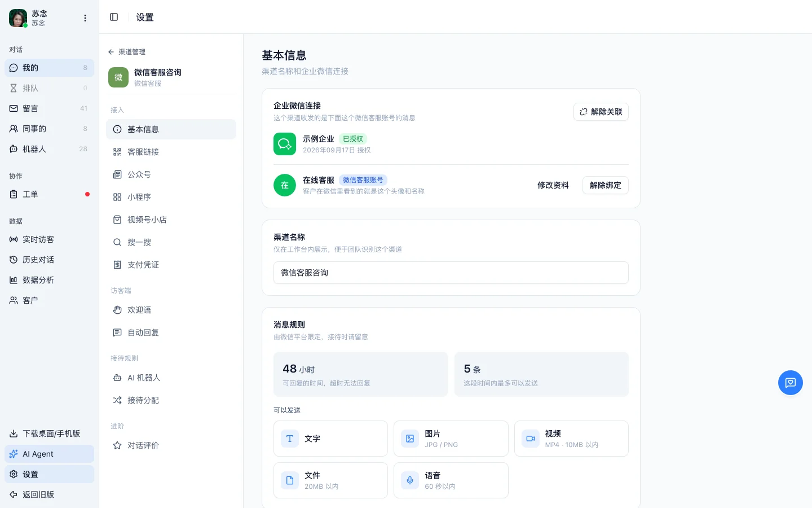Open the three-dot menu beside 苏念
812x508 pixels.
point(85,18)
